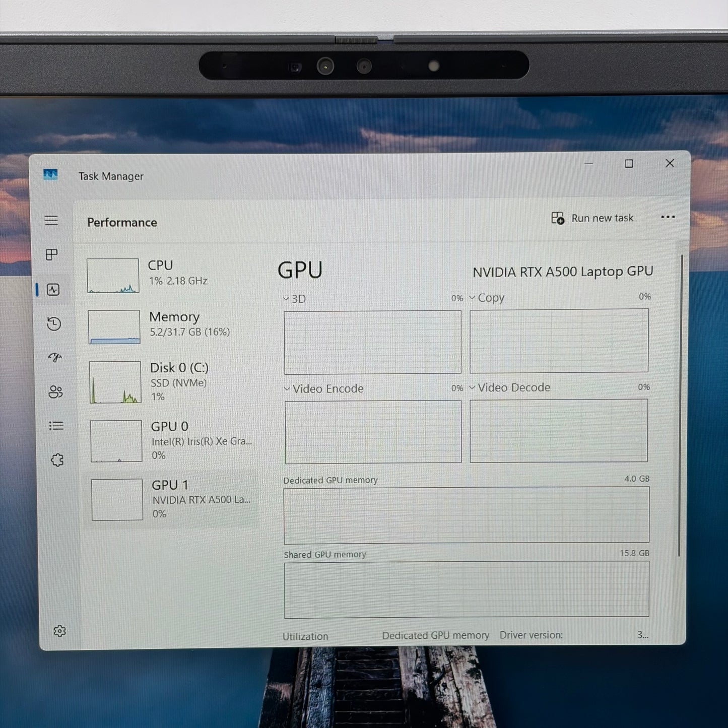Click the GPU 0 mini graph
The image size is (728, 728).
[116, 441]
